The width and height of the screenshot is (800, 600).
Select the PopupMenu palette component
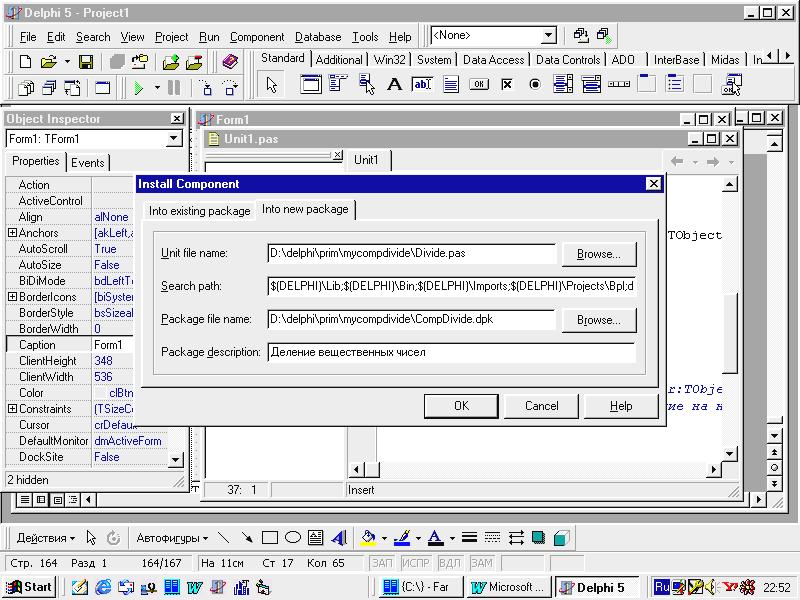tap(366, 84)
